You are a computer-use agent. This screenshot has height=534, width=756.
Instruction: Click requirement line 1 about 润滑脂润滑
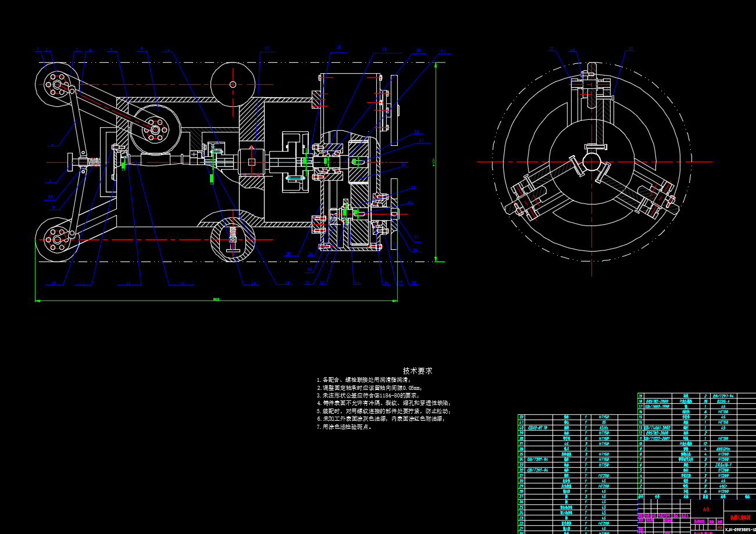click(x=363, y=379)
